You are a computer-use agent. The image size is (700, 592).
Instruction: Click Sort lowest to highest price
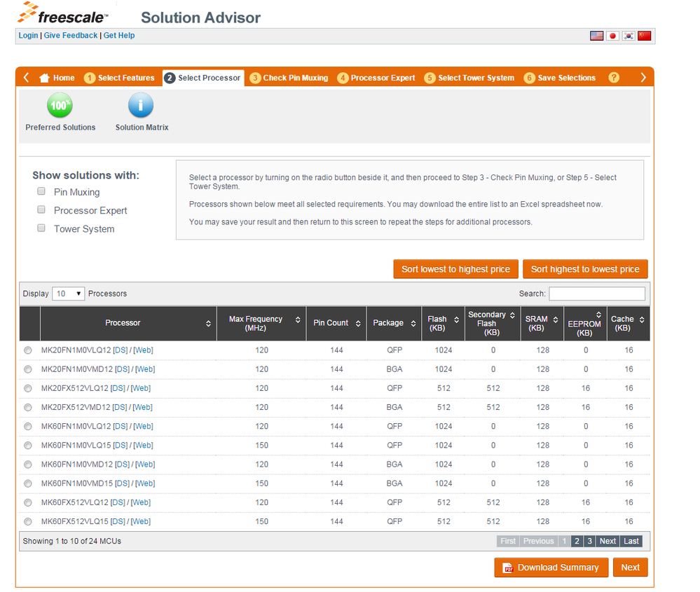click(455, 269)
